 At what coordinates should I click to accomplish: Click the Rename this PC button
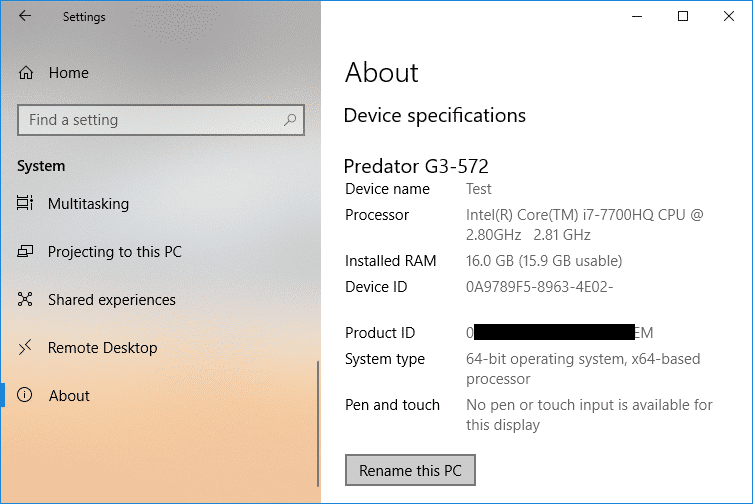(x=410, y=470)
